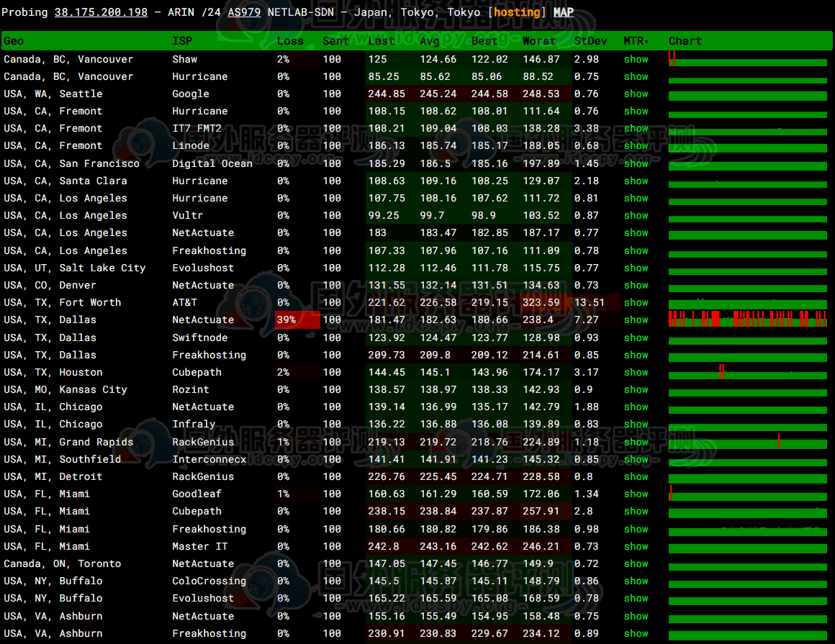The image size is (835, 644).
Task: Select the 323.59 worst latency value
Action: (541, 302)
